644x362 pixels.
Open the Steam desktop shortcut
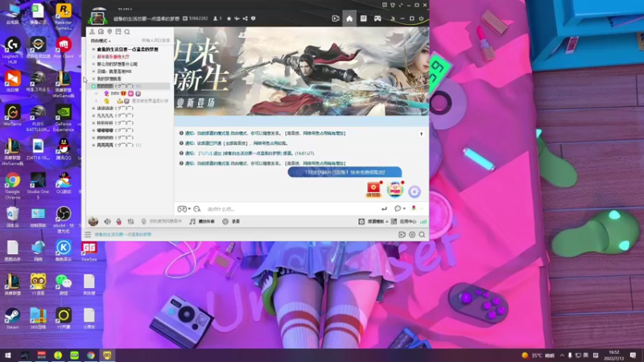[x=12, y=319]
